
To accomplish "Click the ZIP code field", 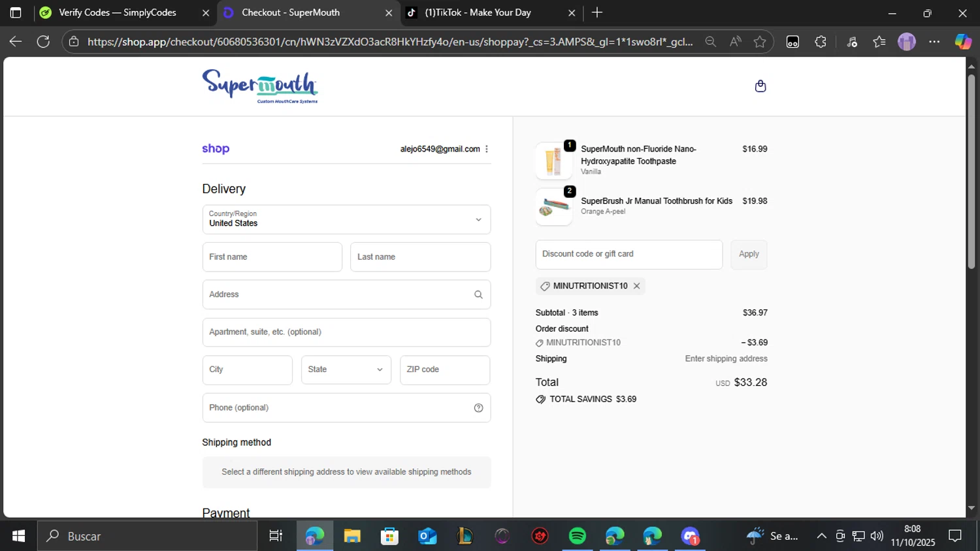I will 445,370.
